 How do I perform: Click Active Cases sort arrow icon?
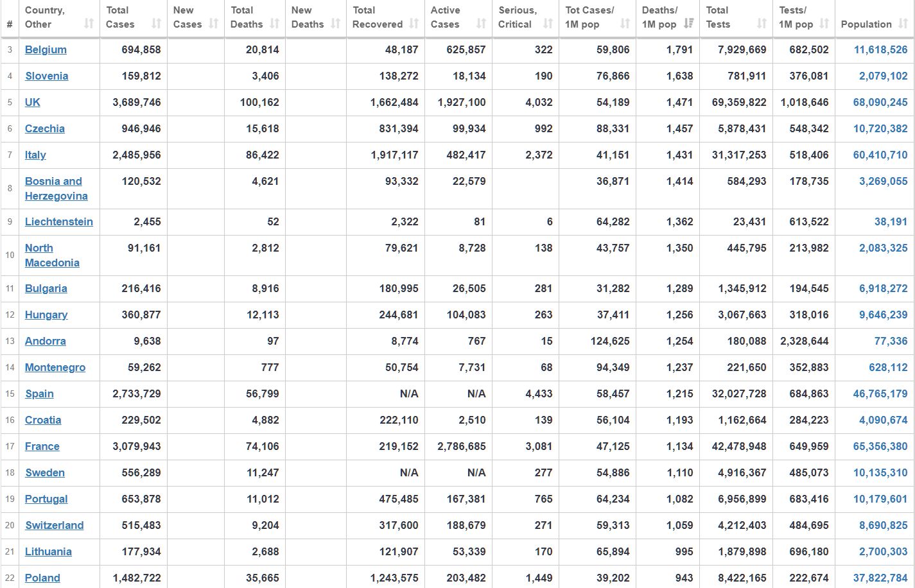point(481,24)
